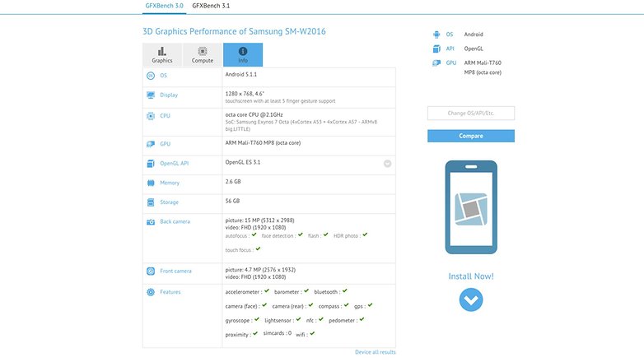The height and width of the screenshot is (362, 644).
Task: Click the phone app illustration
Action: coord(471,207)
